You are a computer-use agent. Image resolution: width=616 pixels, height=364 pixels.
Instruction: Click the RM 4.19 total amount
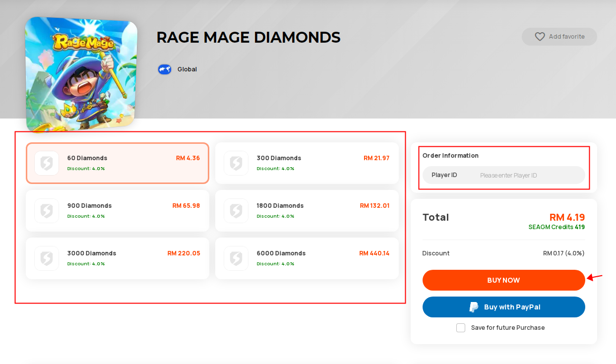[x=567, y=217]
